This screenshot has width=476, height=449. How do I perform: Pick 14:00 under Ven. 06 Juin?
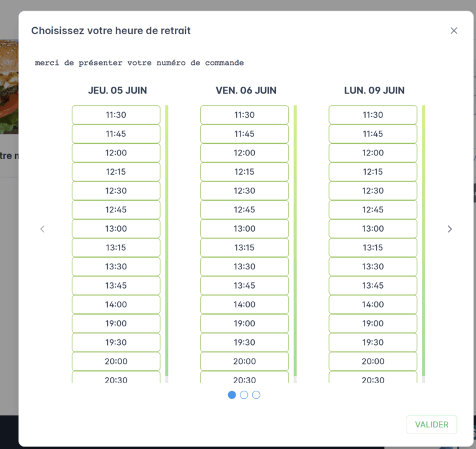click(244, 304)
